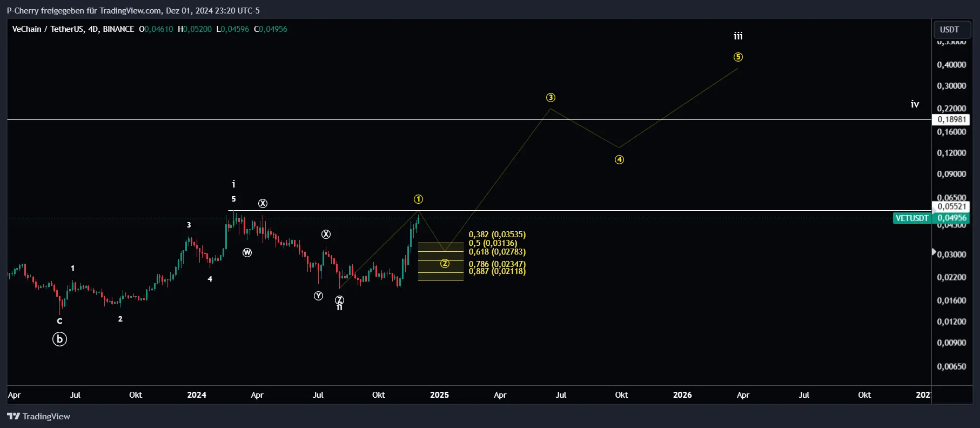Click the open value O0,04610
Image resolution: width=980 pixels, height=428 pixels.
pyautogui.click(x=156, y=29)
